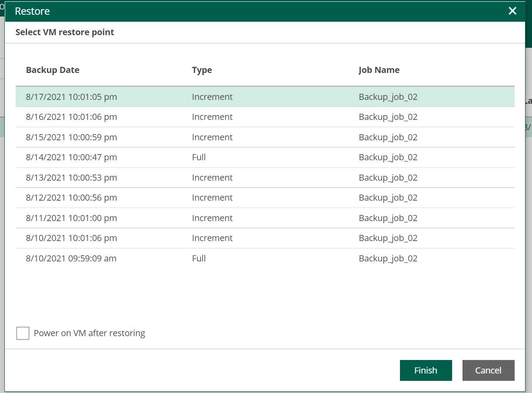Select the 8/17/2021 increment restore point

(x=174, y=96)
